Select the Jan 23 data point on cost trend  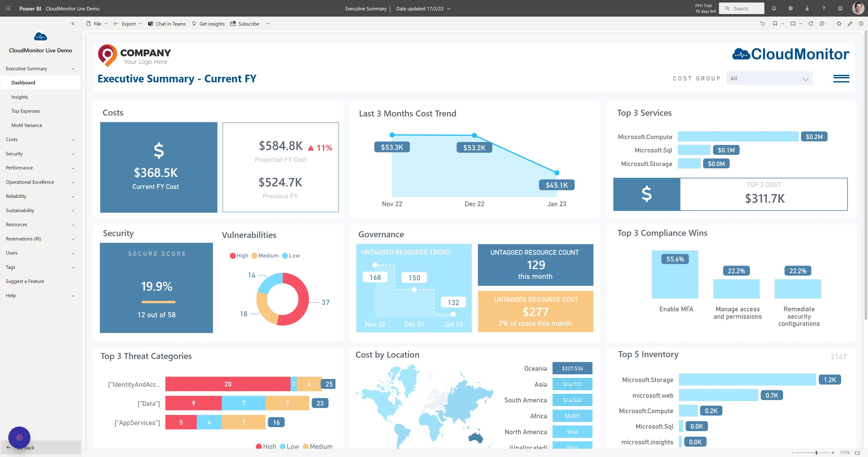pyautogui.click(x=557, y=173)
